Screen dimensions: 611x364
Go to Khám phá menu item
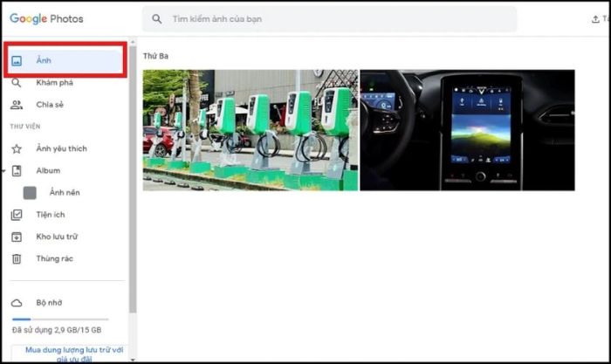(52, 83)
